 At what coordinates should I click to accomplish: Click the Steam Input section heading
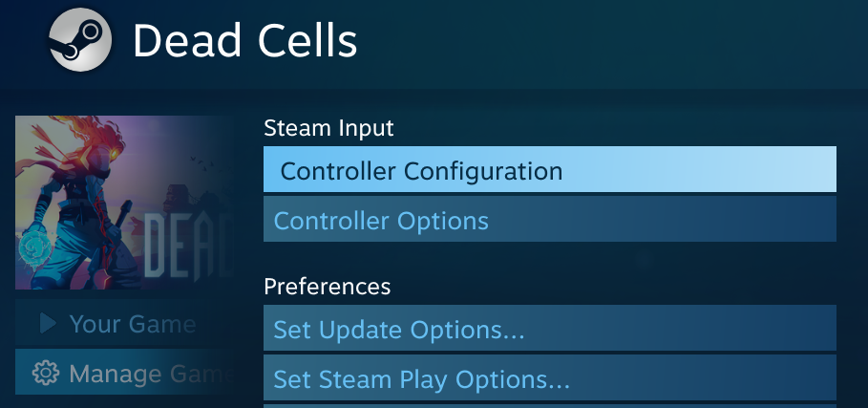pyautogui.click(x=328, y=128)
